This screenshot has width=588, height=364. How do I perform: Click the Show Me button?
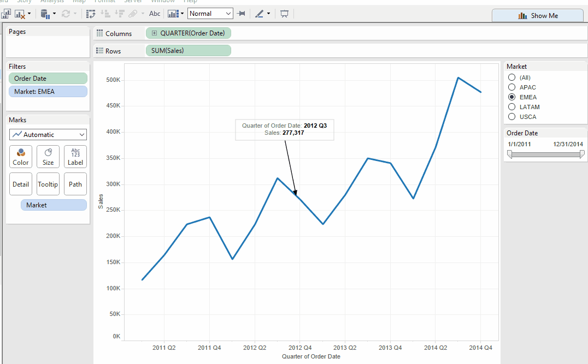pos(538,16)
